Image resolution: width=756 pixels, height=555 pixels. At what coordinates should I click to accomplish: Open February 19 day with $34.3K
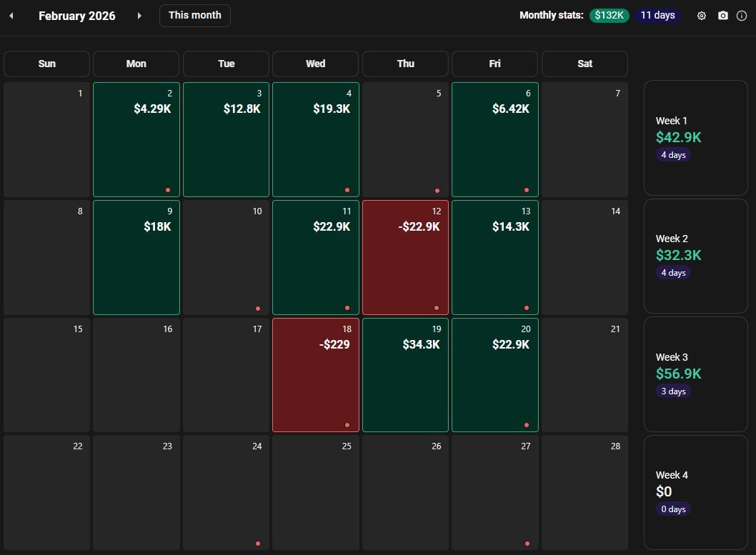(405, 375)
